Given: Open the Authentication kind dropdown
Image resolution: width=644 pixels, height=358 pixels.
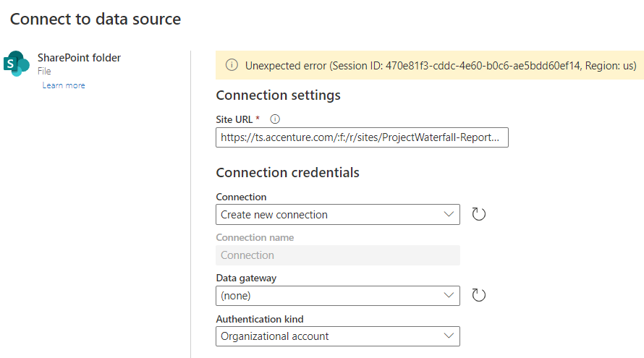Looking at the screenshot, I should point(338,336).
